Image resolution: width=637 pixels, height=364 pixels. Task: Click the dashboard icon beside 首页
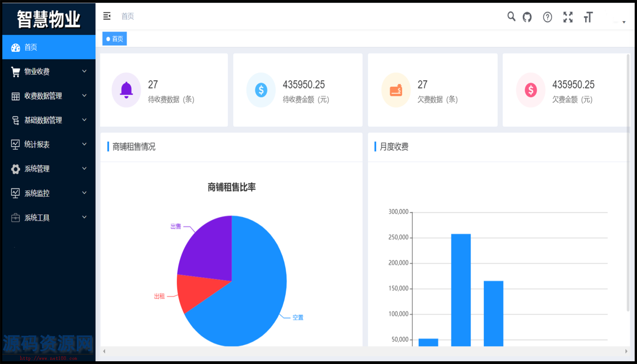click(x=15, y=47)
